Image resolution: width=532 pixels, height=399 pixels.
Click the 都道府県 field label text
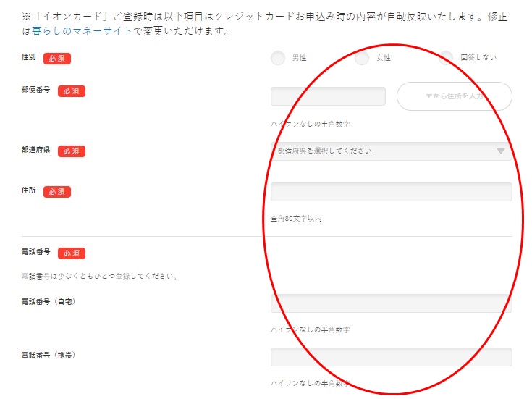click(x=36, y=151)
